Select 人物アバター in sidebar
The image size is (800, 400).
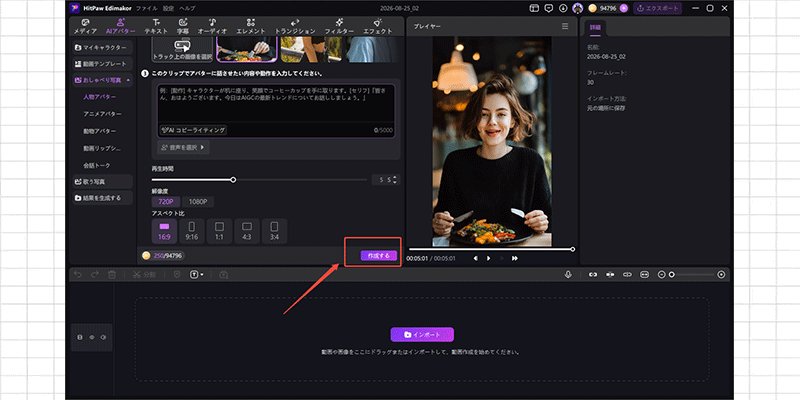click(99, 97)
